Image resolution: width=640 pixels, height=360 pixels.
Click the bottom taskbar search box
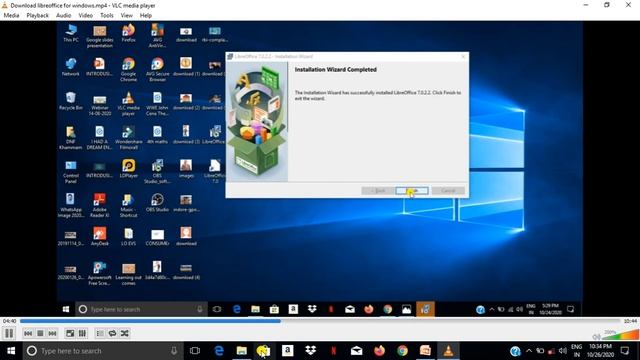pos(103,351)
